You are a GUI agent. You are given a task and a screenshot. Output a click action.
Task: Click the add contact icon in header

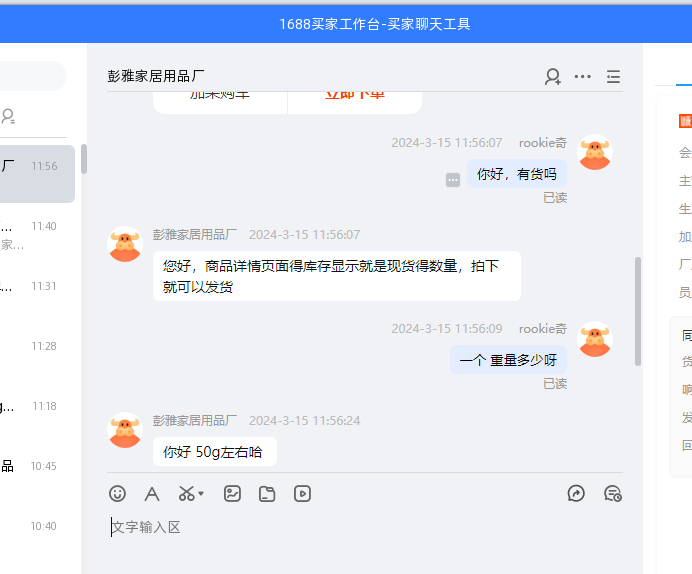click(553, 77)
